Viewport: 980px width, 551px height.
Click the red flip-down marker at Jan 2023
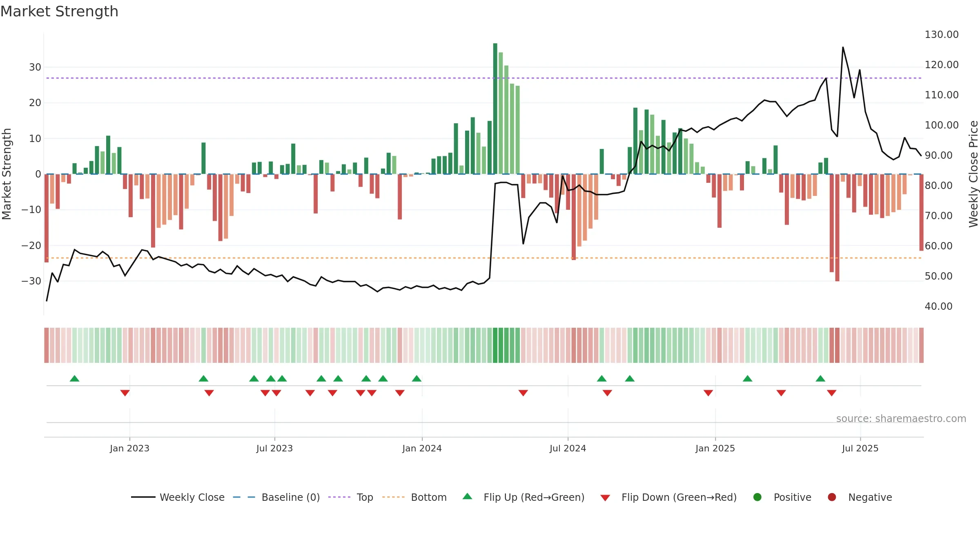[125, 393]
